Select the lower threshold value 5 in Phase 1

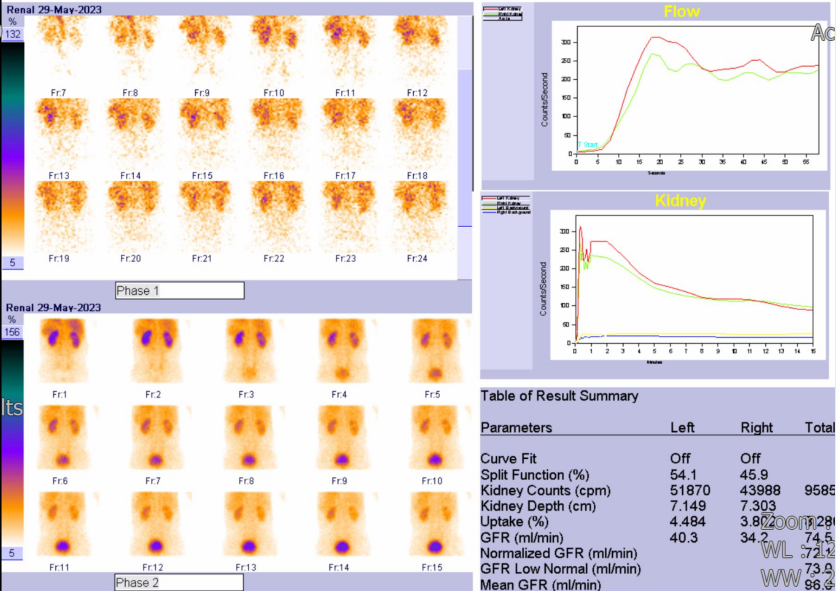coord(14,263)
